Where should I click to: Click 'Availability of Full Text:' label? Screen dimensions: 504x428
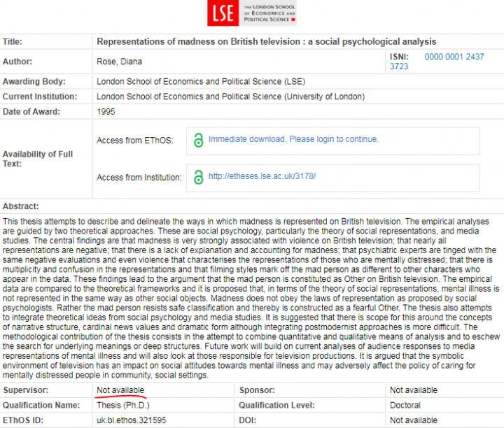click(x=38, y=159)
